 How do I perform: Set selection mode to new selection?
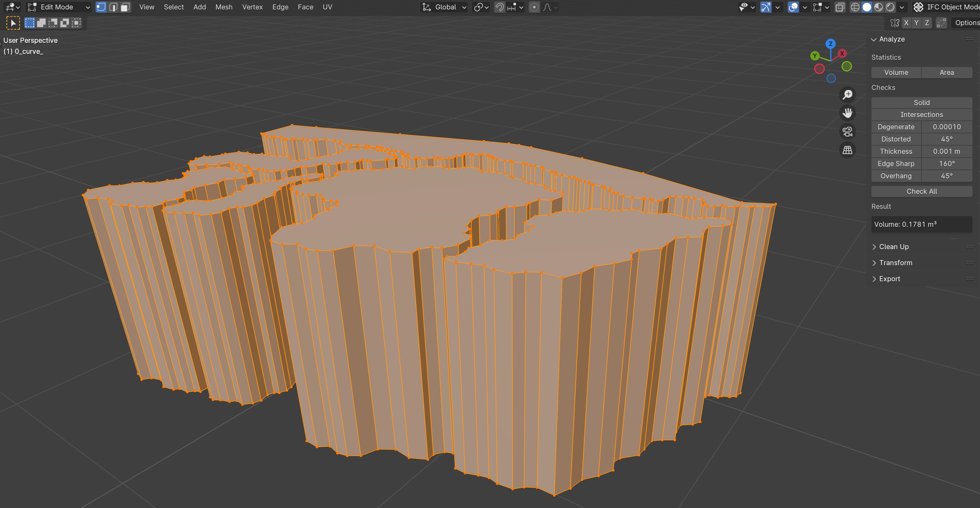pyautogui.click(x=30, y=23)
